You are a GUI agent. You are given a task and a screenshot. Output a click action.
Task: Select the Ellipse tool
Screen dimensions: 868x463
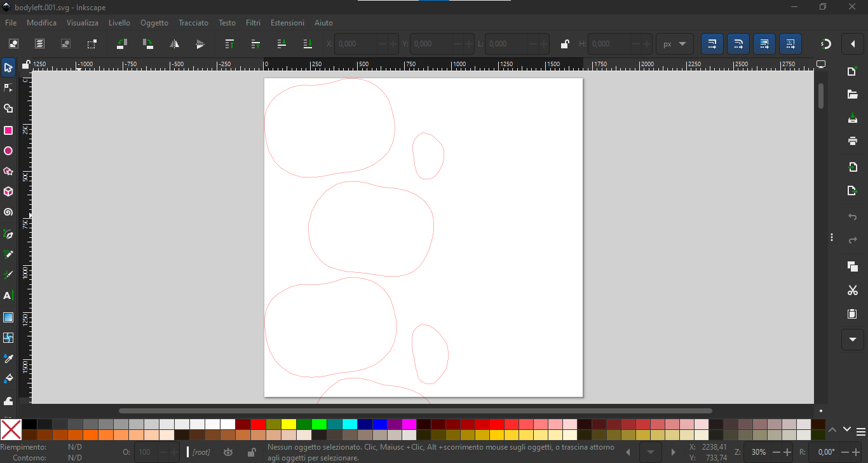pos(8,151)
